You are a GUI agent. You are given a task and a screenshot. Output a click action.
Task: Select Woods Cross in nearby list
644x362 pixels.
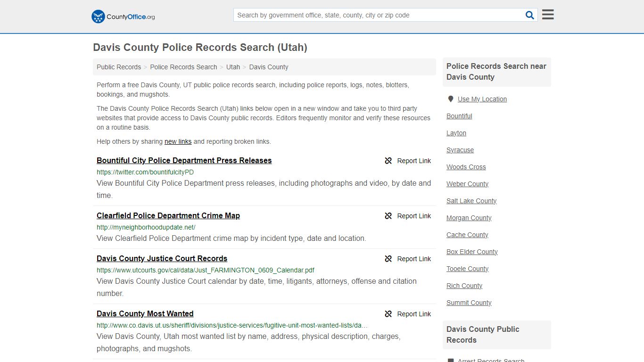click(x=466, y=167)
